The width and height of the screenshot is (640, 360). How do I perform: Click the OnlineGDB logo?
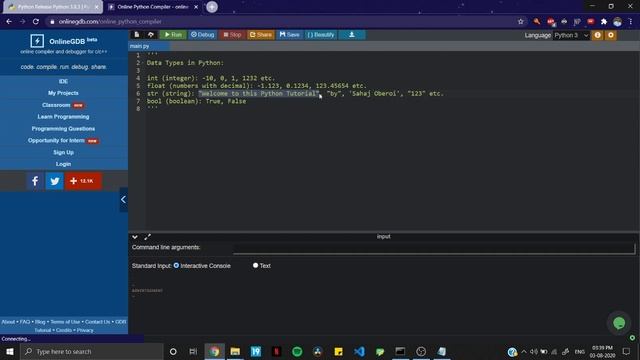tap(37, 41)
